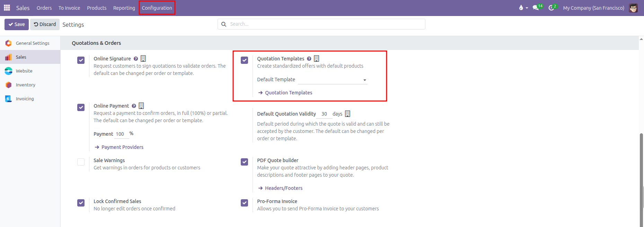Open the Orders menu
Screen dimensions: 644x227
(44, 8)
